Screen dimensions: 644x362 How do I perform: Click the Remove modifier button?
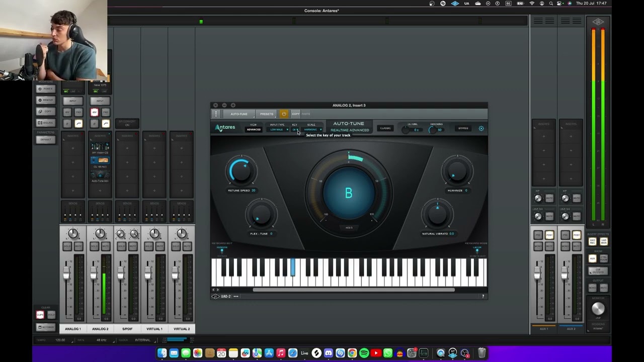pyautogui.click(x=45, y=100)
